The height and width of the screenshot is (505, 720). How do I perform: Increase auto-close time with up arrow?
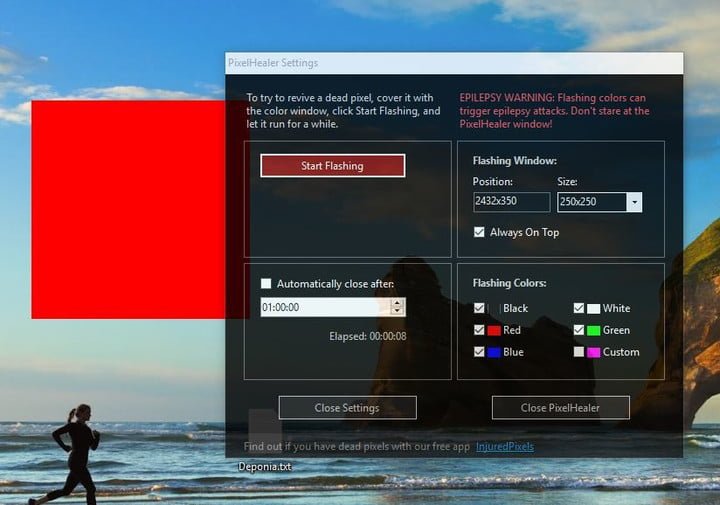pos(398,303)
